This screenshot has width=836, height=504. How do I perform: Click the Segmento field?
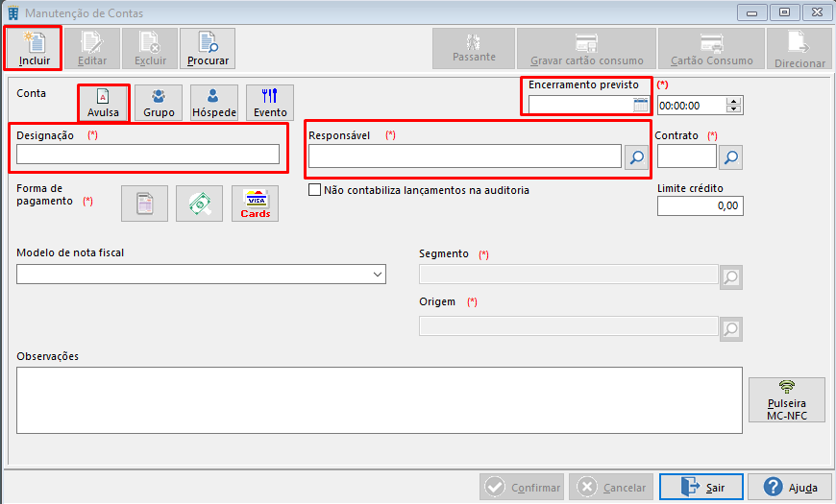coord(568,275)
